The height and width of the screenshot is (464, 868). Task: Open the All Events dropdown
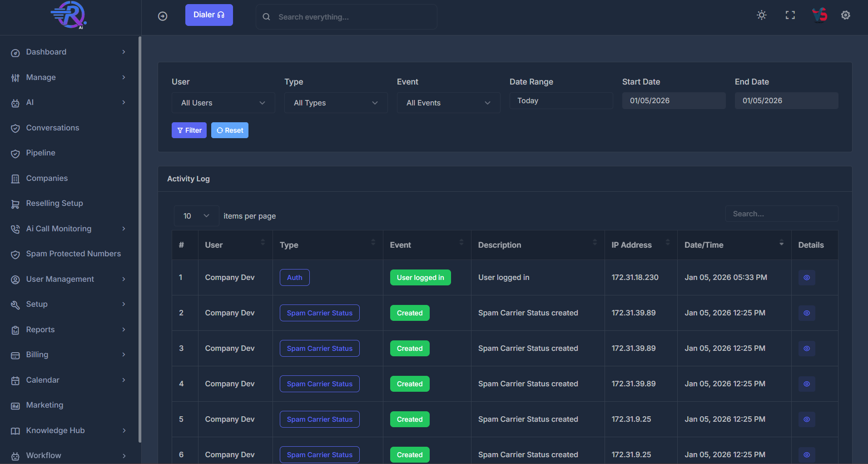(448, 103)
